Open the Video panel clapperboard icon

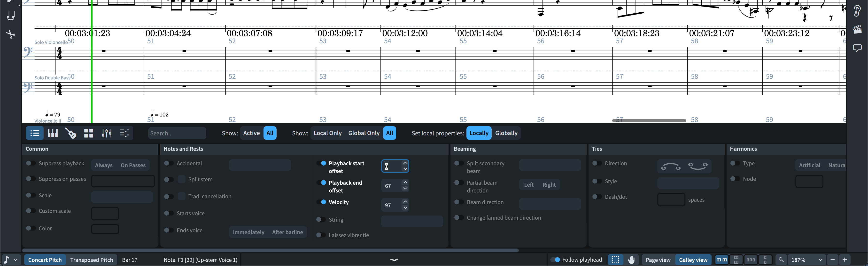[857, 30]
